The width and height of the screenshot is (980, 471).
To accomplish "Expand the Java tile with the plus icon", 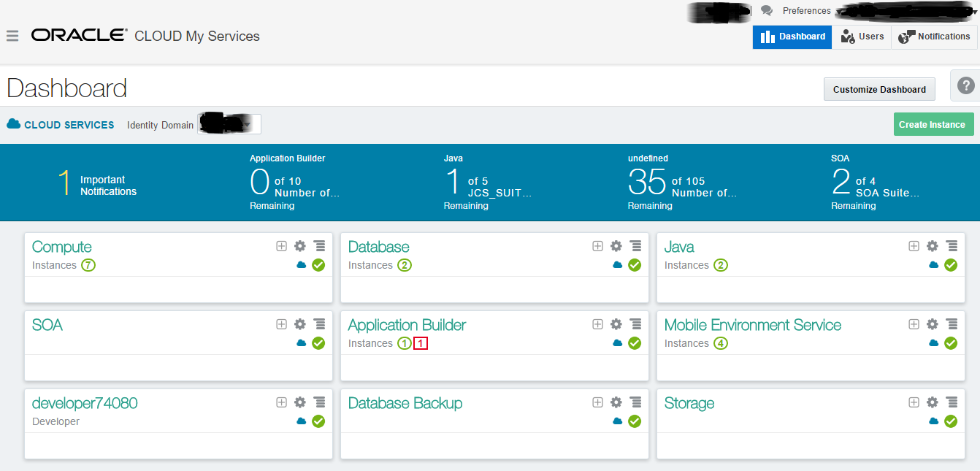I will 914,246.
